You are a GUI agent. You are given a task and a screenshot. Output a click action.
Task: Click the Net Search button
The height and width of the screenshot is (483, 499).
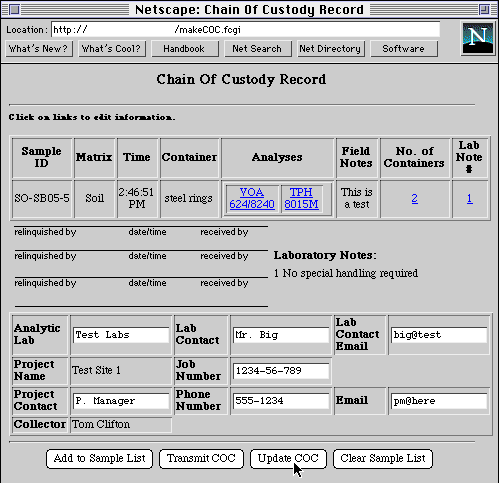(258, 49)
